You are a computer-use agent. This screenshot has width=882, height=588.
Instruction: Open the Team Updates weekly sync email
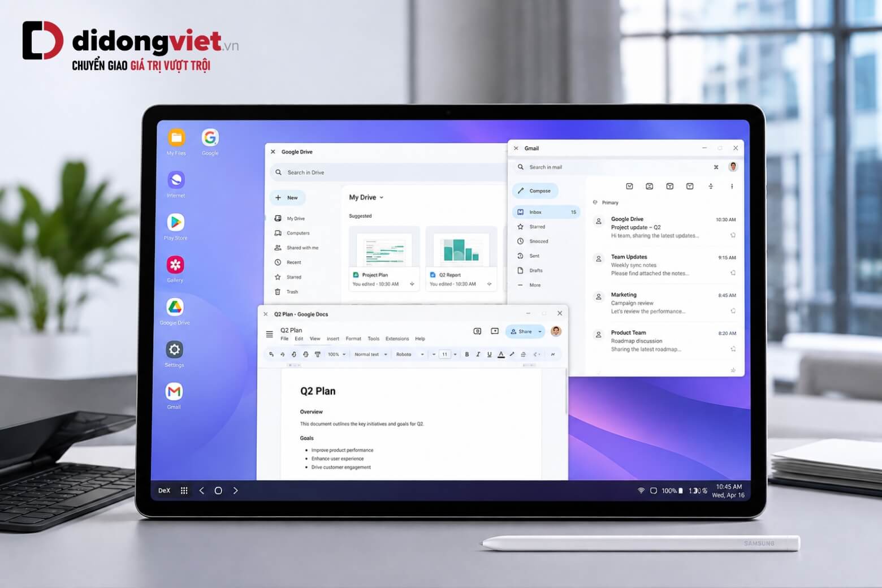coord(665,265)
